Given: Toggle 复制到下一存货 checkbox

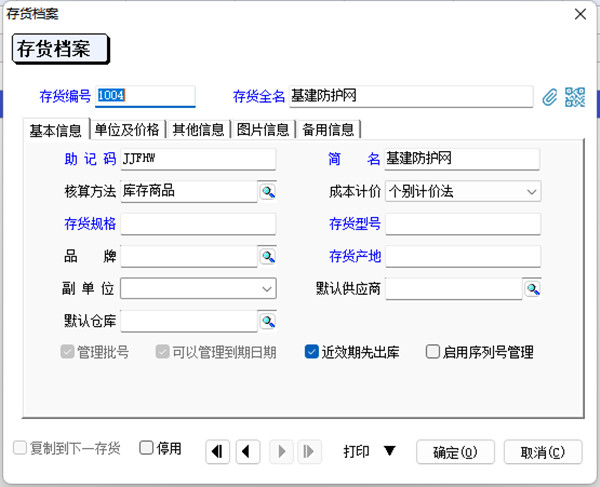Looking at the screenshot, I should point(20,448).
